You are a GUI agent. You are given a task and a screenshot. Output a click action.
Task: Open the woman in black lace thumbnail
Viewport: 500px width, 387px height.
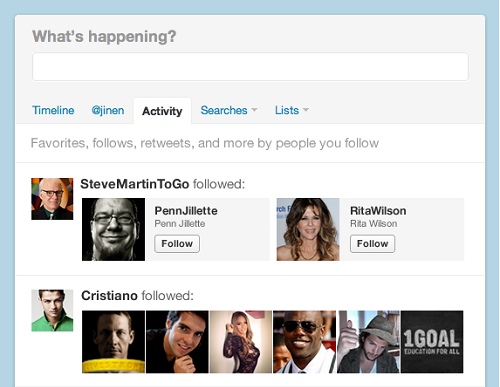click(241, 342)
